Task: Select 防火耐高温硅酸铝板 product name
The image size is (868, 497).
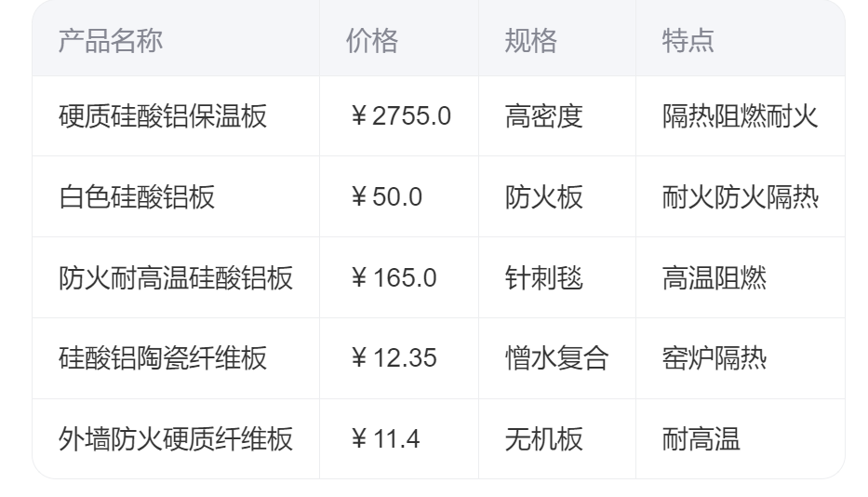Action: 176,277
